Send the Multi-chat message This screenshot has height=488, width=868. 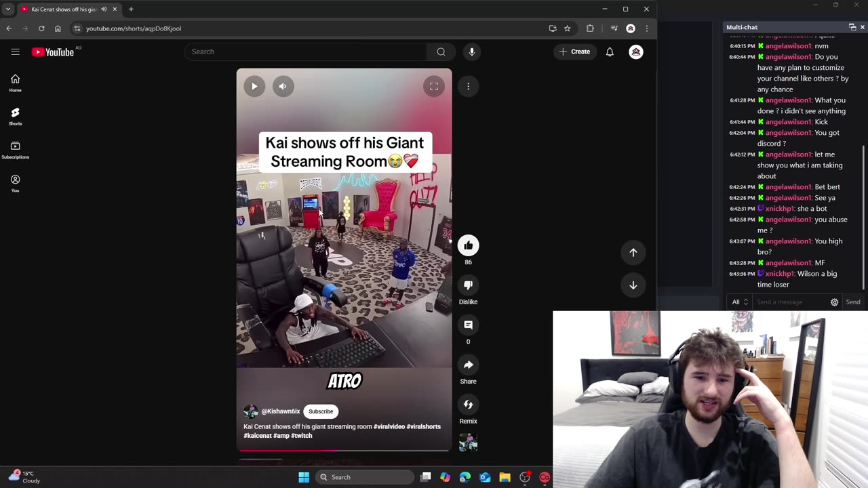pyautogui.click(x=853, y=302)
